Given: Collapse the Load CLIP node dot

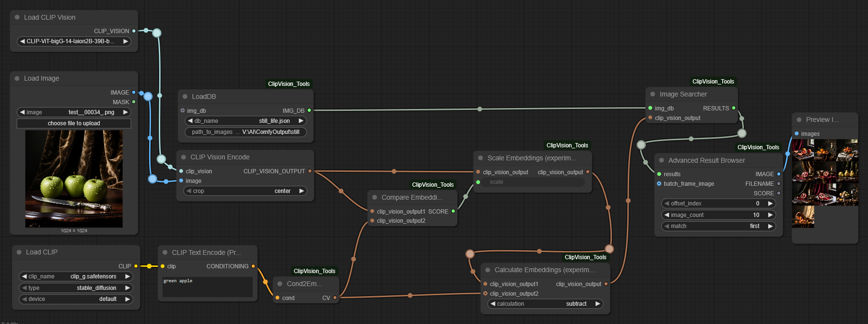Looking at the screenshot, I should [19, 252].
